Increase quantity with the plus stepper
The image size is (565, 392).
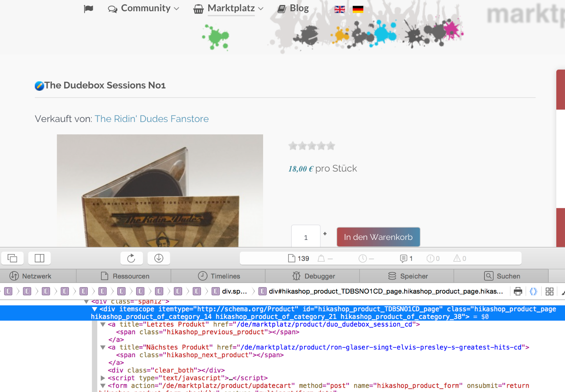325,233
